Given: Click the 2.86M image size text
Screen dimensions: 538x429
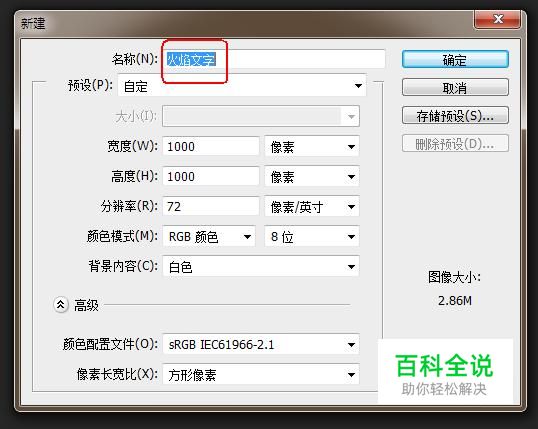Looking at the screenshot, I should coord(455,301).
